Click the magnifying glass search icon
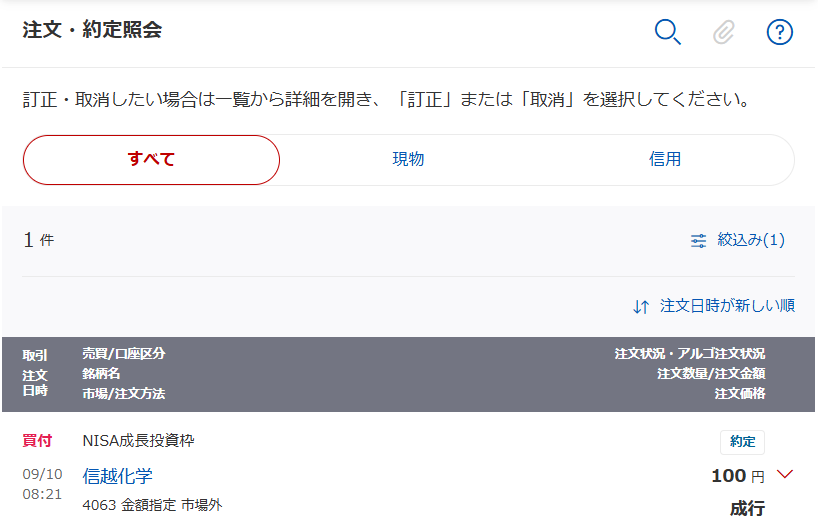The width and height of the screenshot is (818, 531). pos(667,32)
